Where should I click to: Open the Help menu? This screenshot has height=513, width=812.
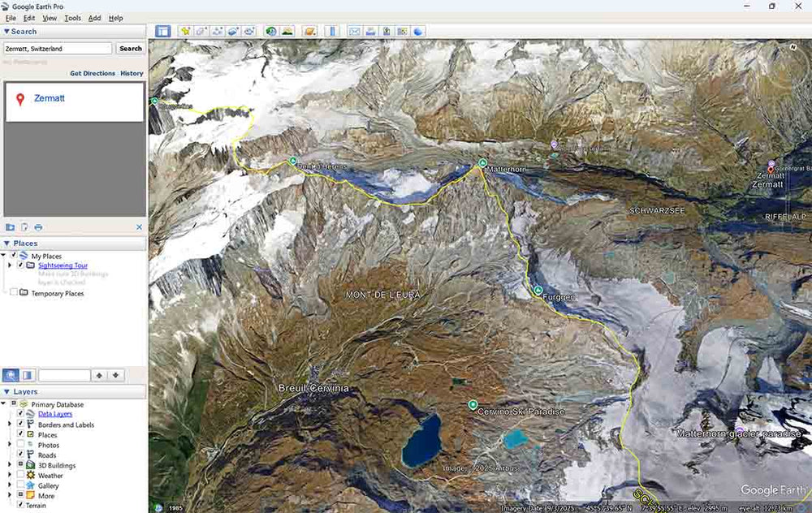pos(115,18)
